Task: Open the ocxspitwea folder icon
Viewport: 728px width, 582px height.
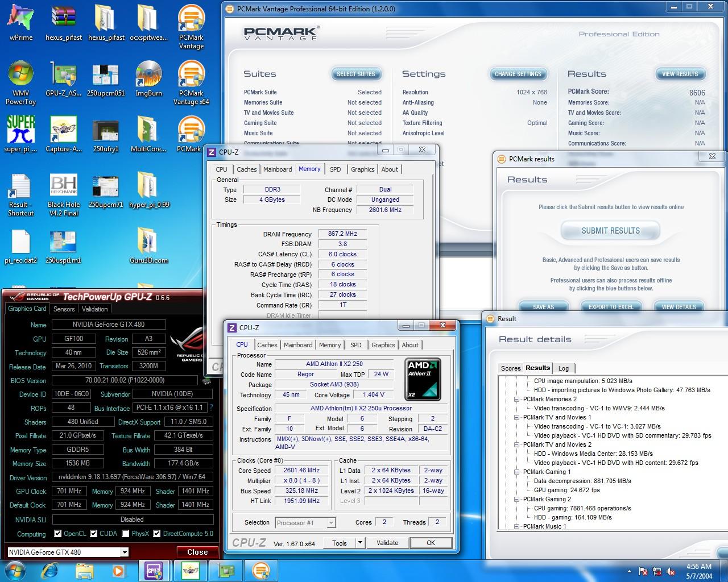Action: [148, 23]
